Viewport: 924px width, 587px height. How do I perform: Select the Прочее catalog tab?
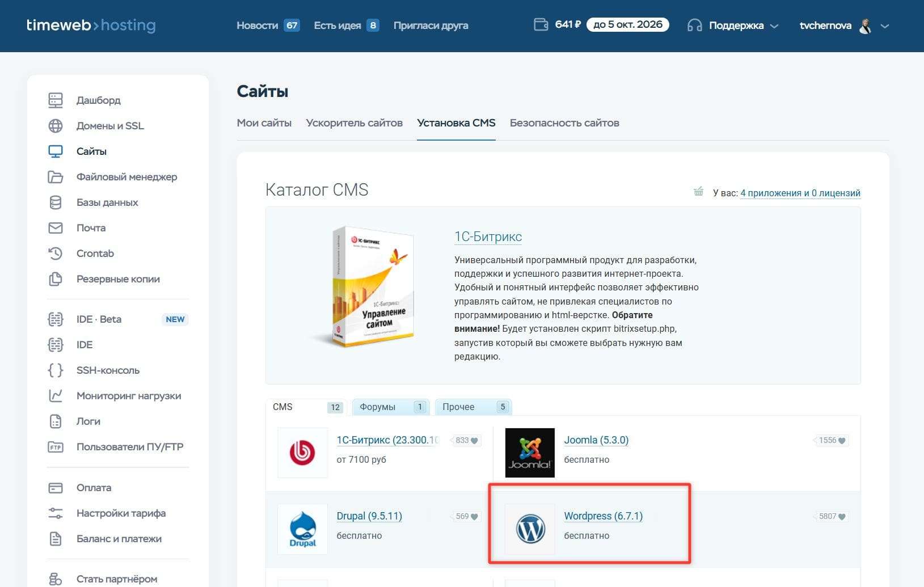[473, 407]
